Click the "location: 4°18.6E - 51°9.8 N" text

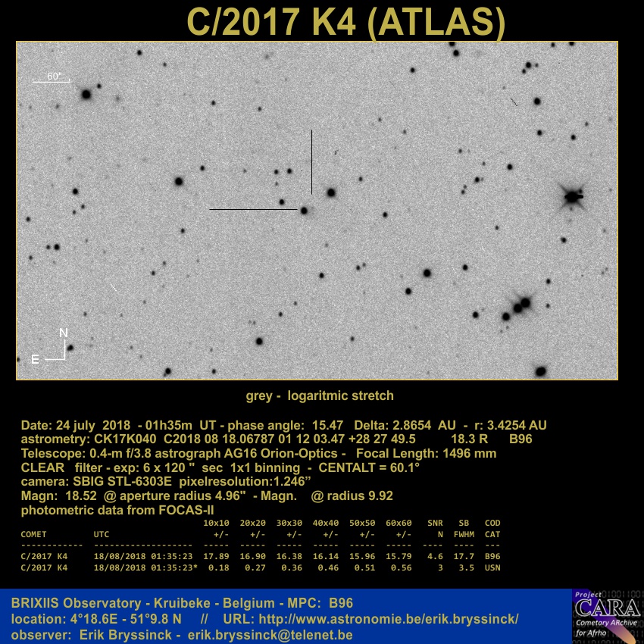(x=96, y=619)
